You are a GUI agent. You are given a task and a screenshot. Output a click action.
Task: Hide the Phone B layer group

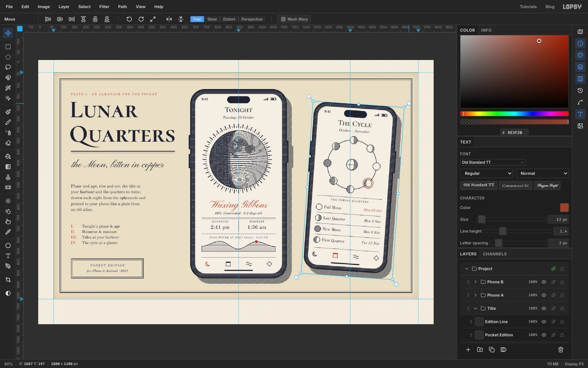pos(544,282)
